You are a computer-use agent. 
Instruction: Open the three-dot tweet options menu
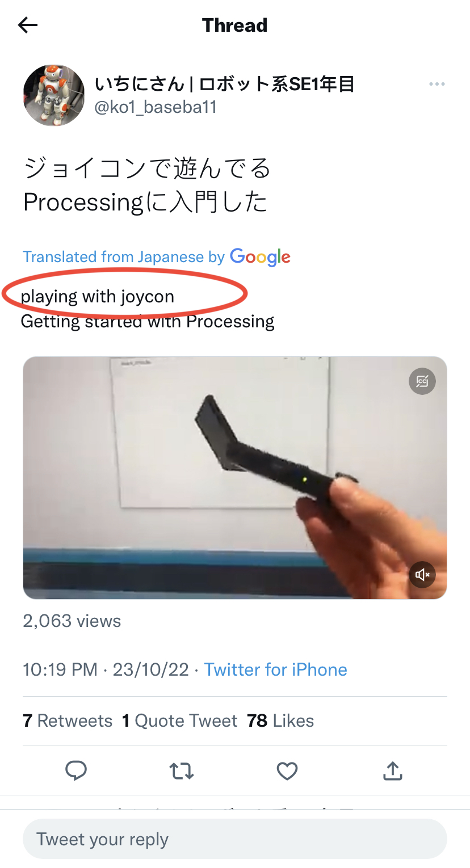pyautogui.click(x=437, y=85)
